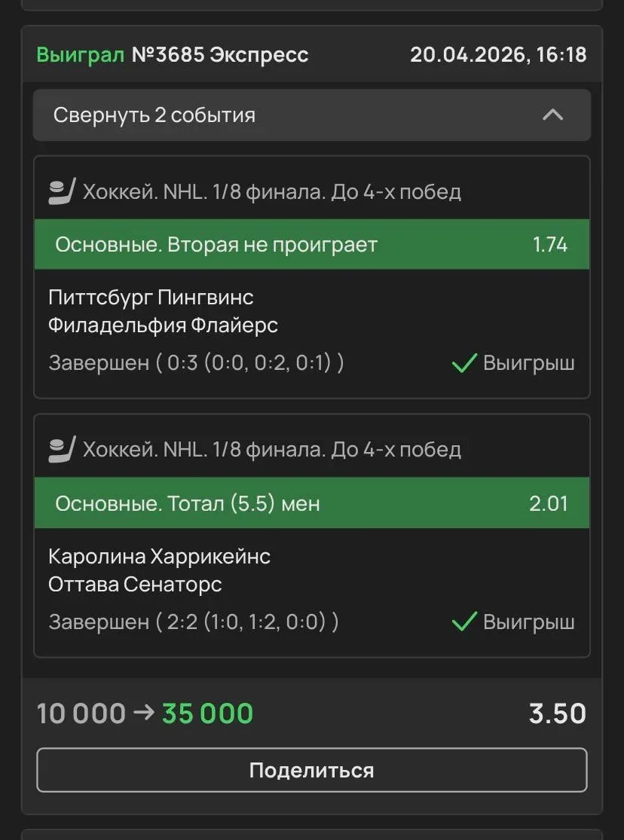Click team name 'Оттава Сенаторс'

point(135,585)
